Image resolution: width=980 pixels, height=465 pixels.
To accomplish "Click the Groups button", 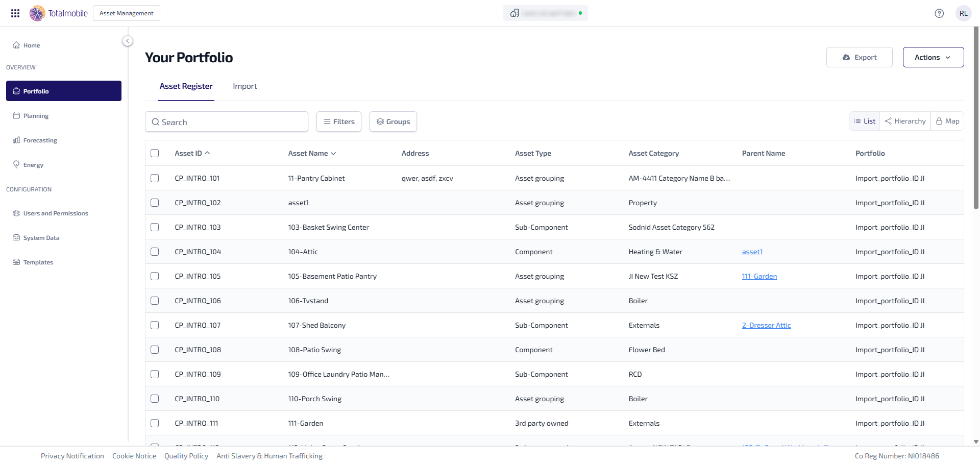I will 393,121.
